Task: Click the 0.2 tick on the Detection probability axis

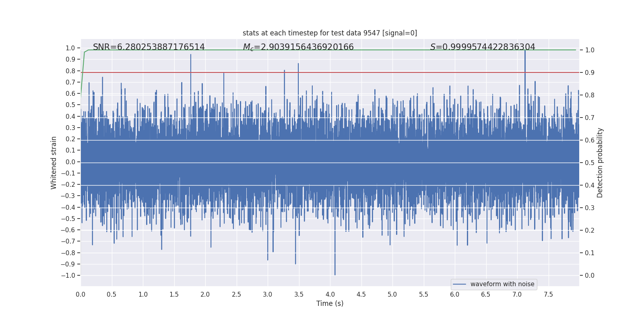Action: [x=590, y=231]
